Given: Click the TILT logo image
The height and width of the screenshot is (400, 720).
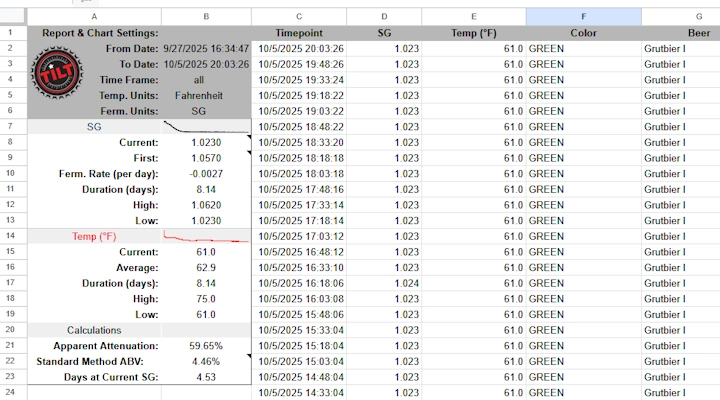Looking at the screenshot, I should [57, 73].
